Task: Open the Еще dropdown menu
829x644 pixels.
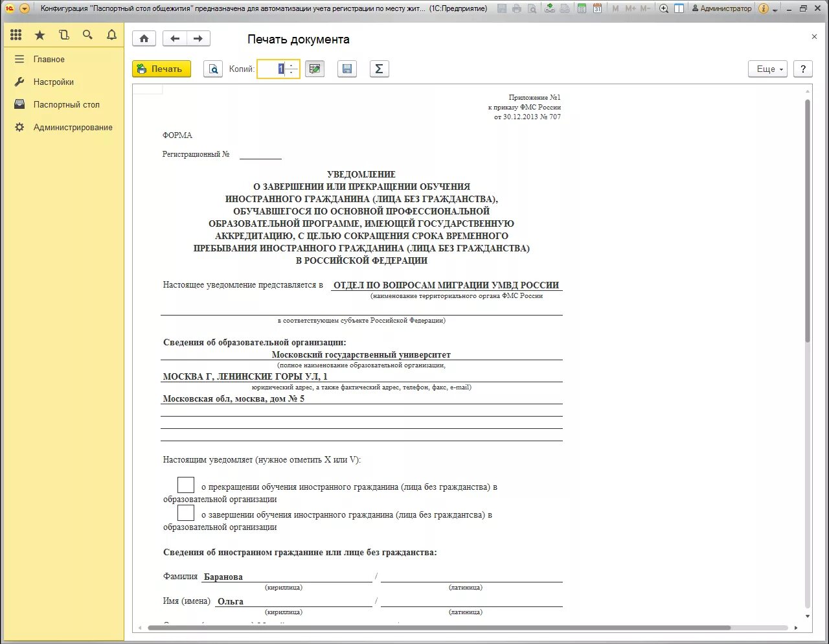Action: point(767,69)
